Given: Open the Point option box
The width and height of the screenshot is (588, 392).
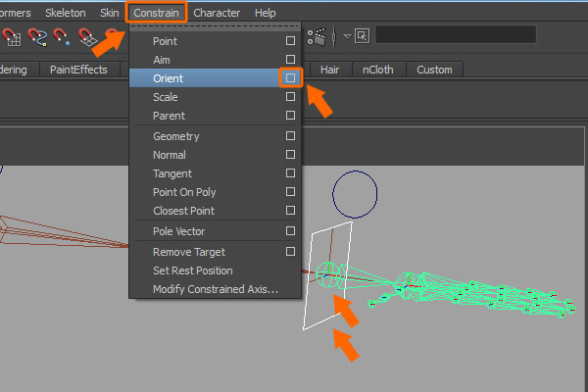Looking at the screenshot, I should pos(290,41).
